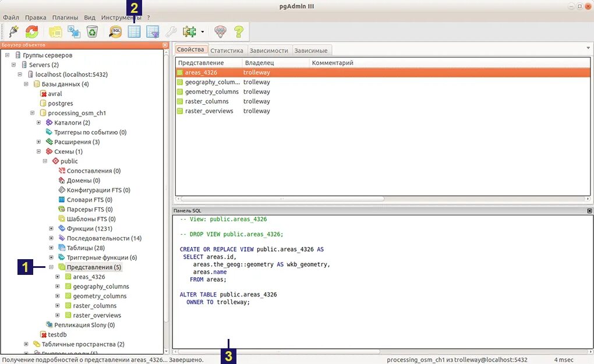The image size is (594, 364).
Task: Collapse the localhost server node
Action: (x=20, y=74)
